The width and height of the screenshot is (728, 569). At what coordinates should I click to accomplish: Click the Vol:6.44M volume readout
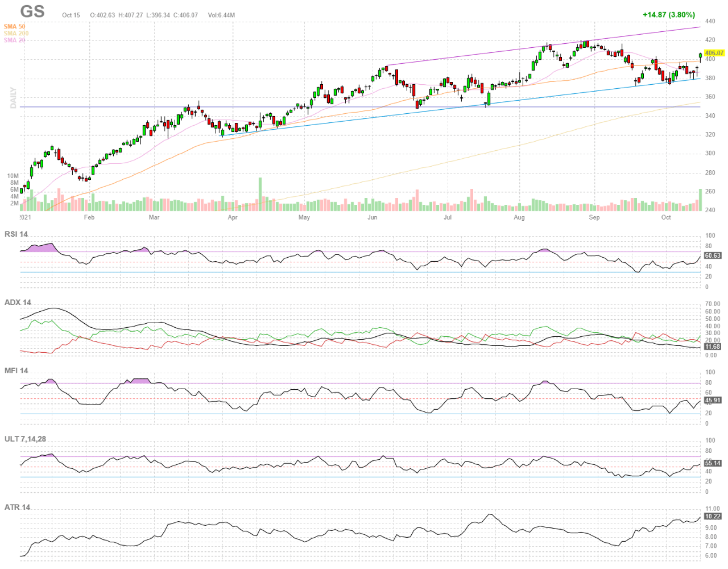click(221, 15)
